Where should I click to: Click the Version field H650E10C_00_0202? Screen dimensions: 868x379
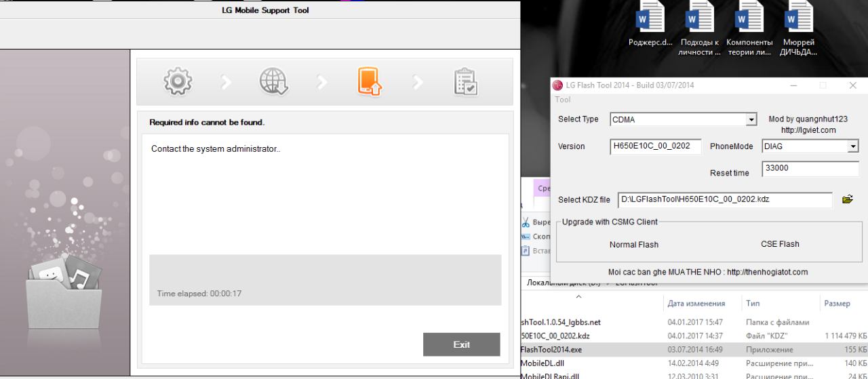656,146
